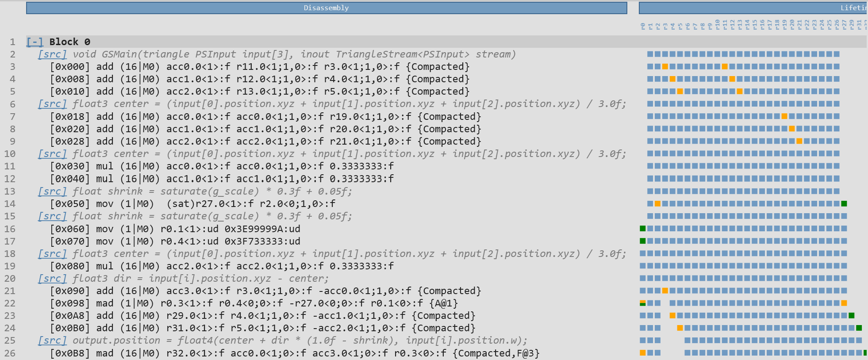868x360 pixels.
Task: Select the instruction address [0x030]
Action: (70, 166)
